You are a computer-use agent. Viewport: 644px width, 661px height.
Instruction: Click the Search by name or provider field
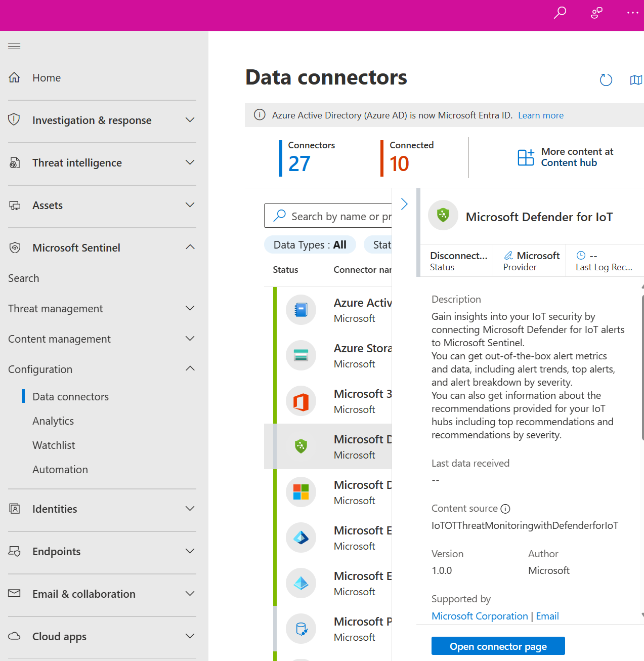click(x=328, y=216)
